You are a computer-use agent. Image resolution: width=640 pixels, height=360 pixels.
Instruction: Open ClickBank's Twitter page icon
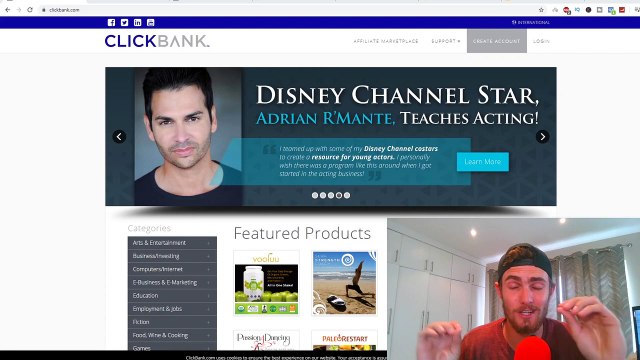(x=124, y=22)
